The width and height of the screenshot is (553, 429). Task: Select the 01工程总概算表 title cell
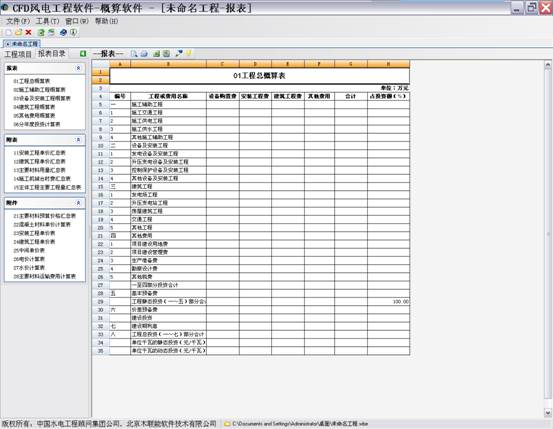(x=260, y=76)
